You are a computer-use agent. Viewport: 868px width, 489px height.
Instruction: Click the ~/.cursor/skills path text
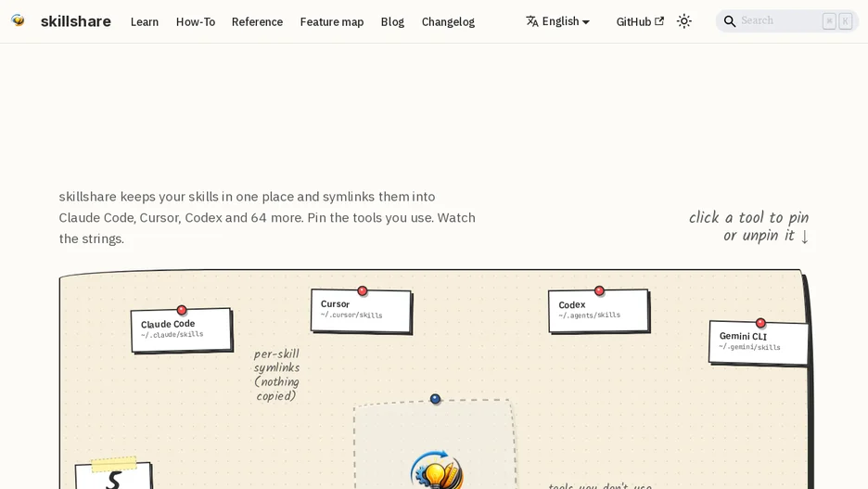pos(351,315)
